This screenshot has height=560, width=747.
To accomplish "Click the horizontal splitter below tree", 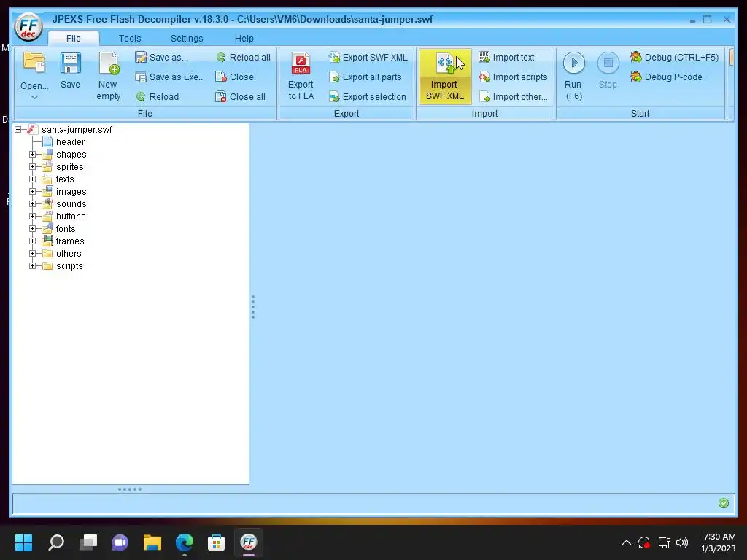I will click(x=130, y=489).
